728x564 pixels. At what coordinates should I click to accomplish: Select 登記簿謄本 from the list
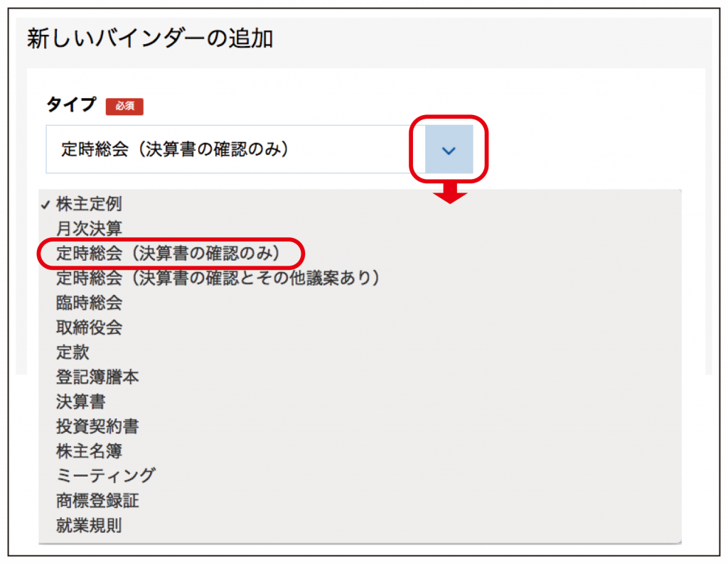click(x=97, y=377)
